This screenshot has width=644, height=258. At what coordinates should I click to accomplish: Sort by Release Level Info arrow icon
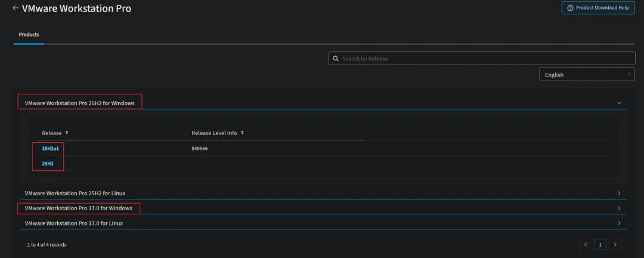pos(242,133)
